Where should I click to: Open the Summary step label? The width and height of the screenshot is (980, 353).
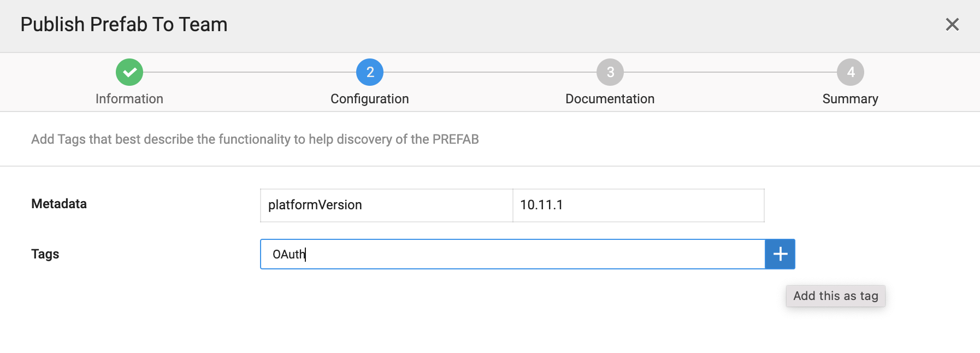coord(851,99)
